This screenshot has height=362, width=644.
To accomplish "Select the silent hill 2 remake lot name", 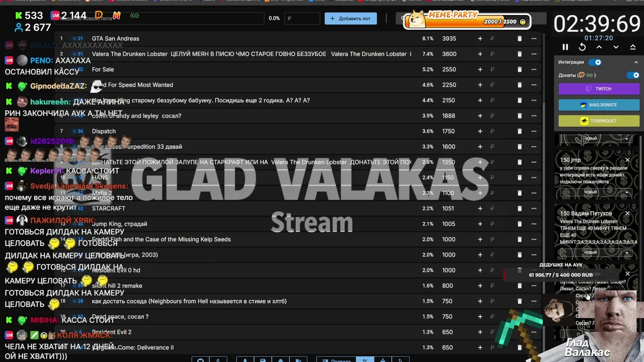I will (117, 286).
